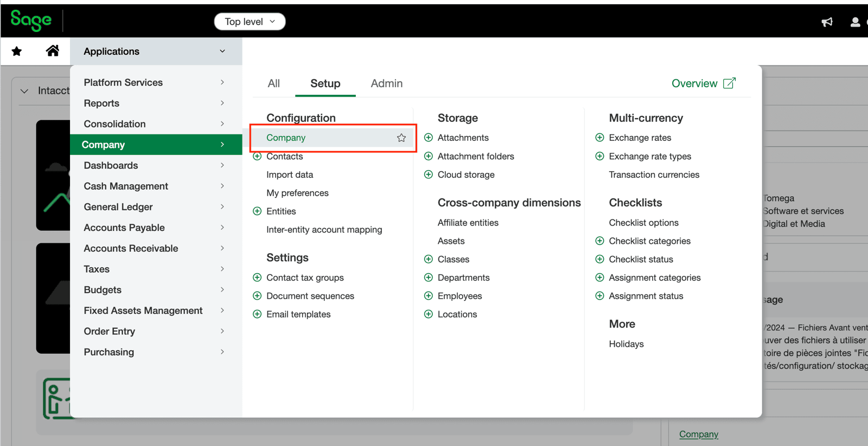This screenshot has width=868, height=446.
Task: Click the underlined Company link in background
Action: coord(699,434)
